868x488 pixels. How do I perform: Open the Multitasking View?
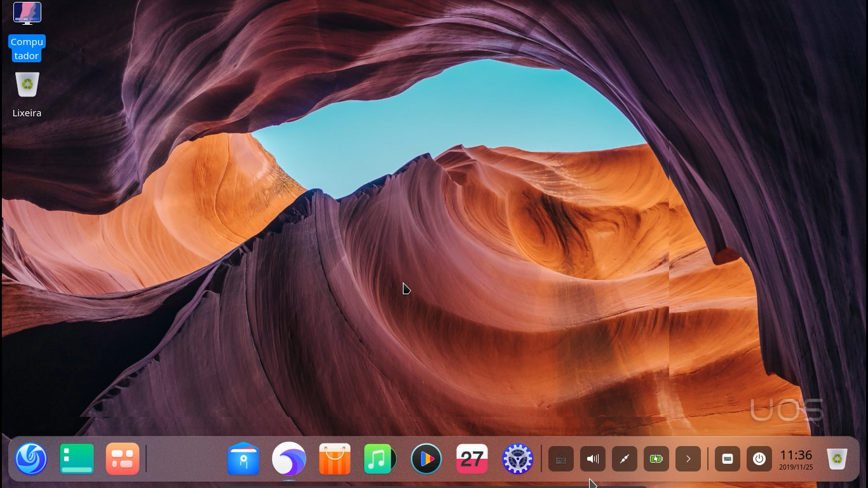76,459
